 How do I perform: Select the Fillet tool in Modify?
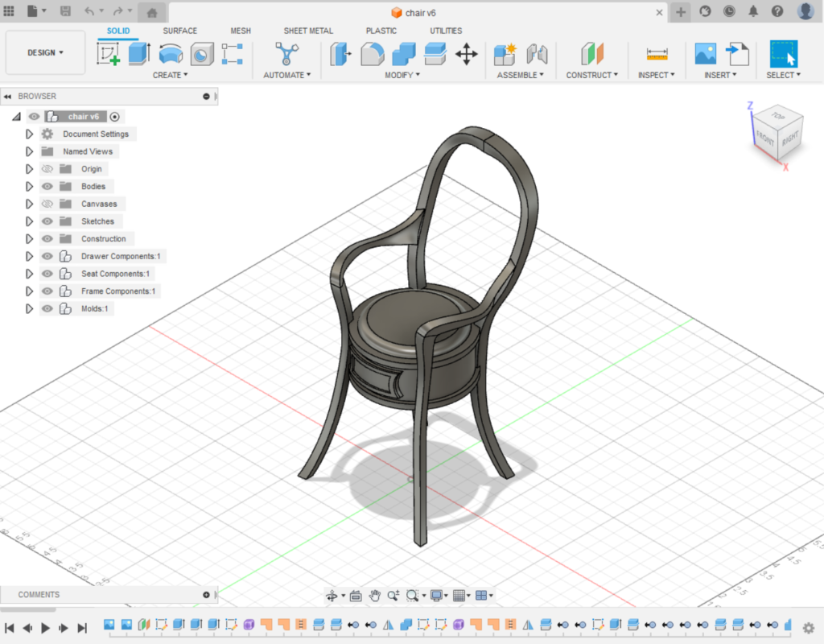coord(372,54)
